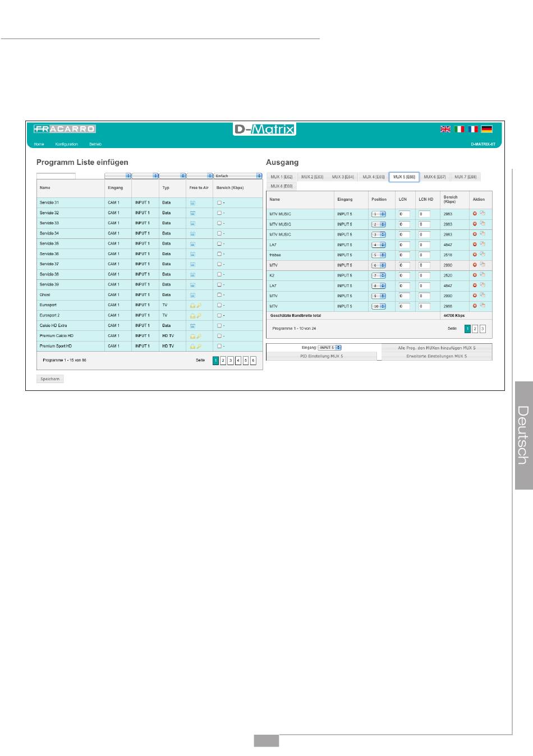Copy frisbee program using action icon
533x756 pixels.
click(x=483, y=254)
